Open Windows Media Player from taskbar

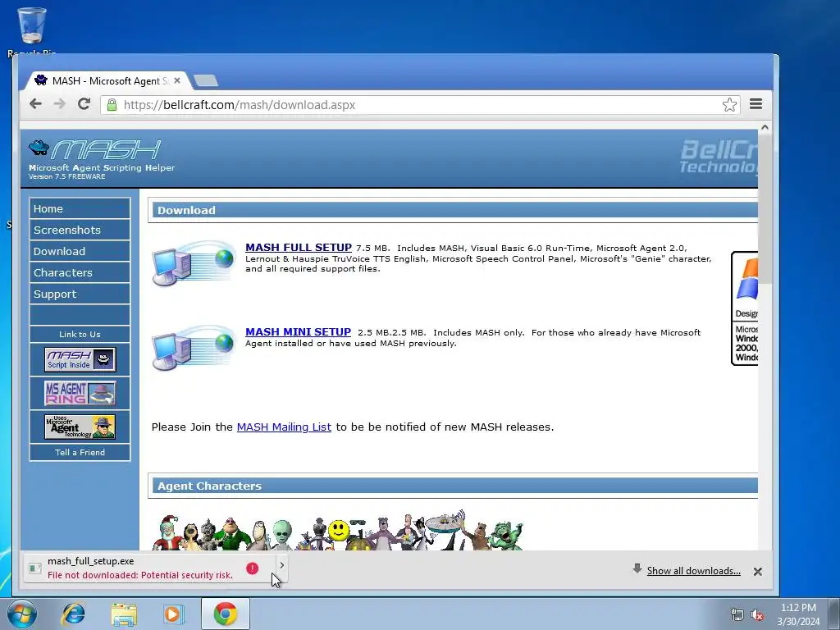(174, 614)
